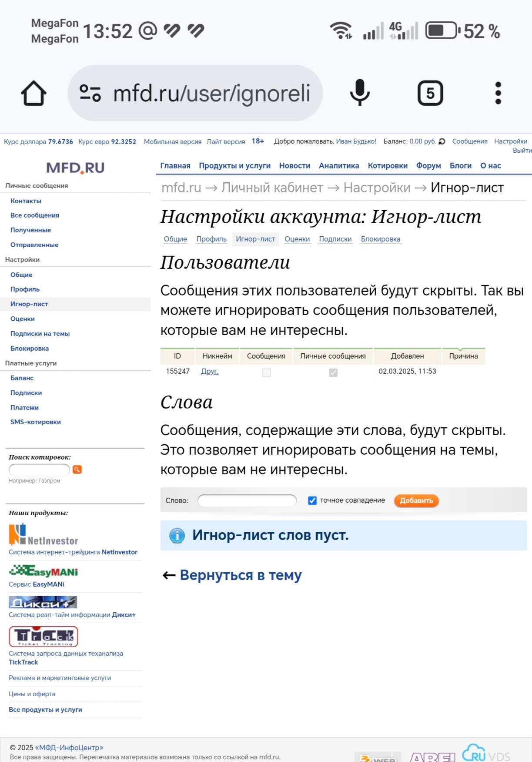
Task: Tap the browser home icon
Action: click(x=33, y=93)
